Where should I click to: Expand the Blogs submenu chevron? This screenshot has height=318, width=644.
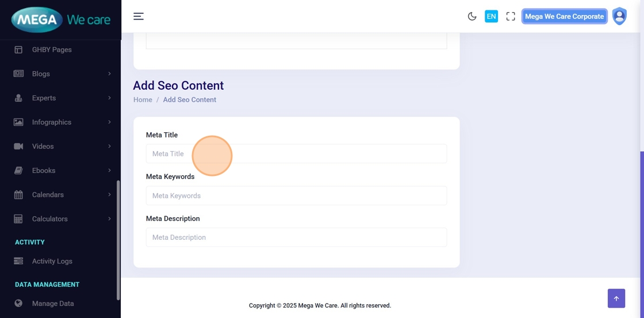pyautogui.click(x=109, y=74)
